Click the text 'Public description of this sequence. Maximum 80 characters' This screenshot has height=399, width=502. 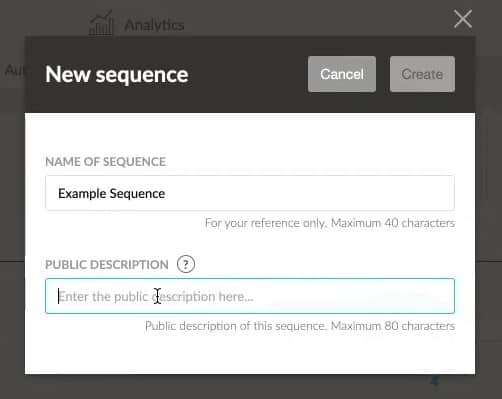(x=300, y=326)
